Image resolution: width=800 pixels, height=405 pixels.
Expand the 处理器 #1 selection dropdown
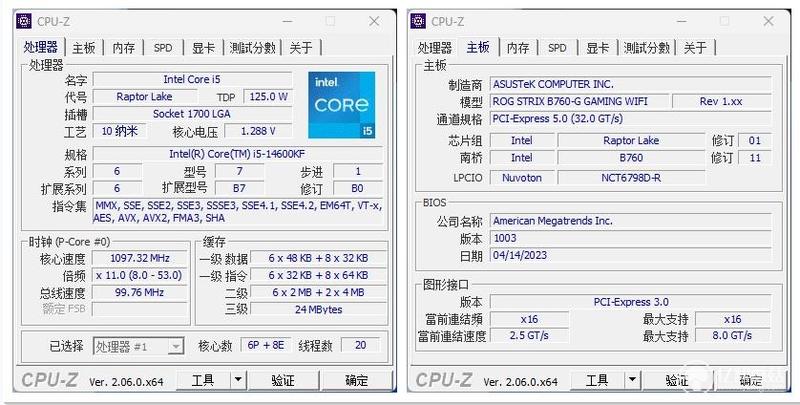[175, 346]
